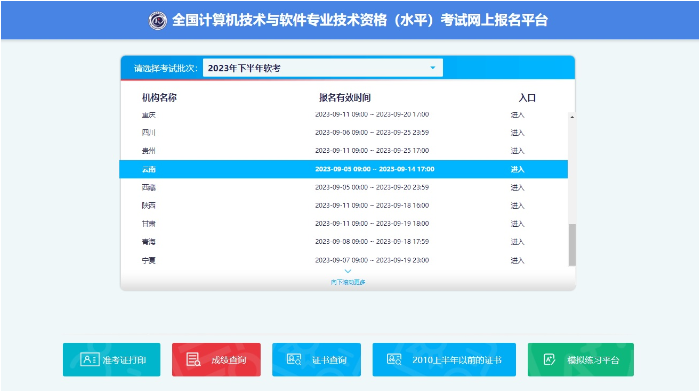Click 进入 link for 青海 row

point(518,242)
